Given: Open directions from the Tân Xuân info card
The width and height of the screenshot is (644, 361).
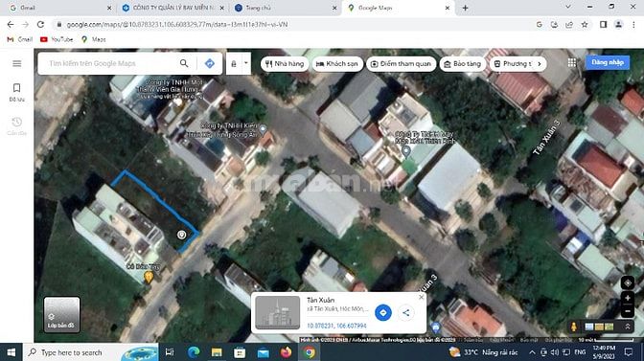Looking at the screenshot, I should coord(382,312).
